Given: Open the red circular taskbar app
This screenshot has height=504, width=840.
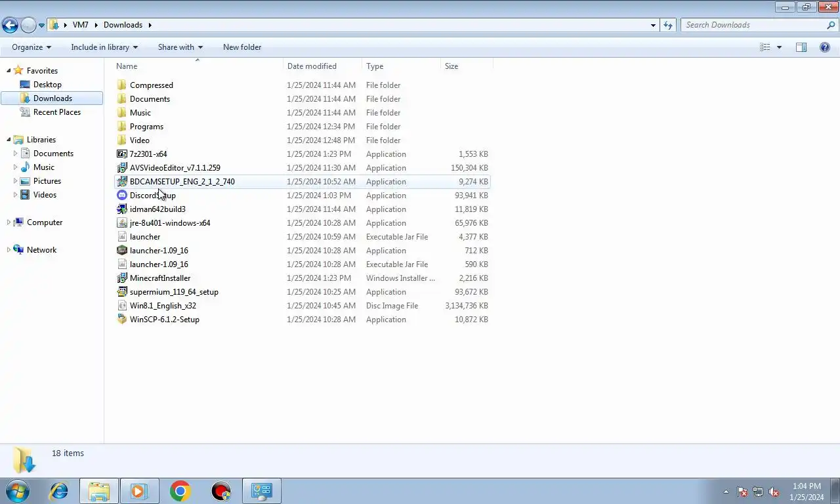Looking at the screenshot, I should coord(221,491).
